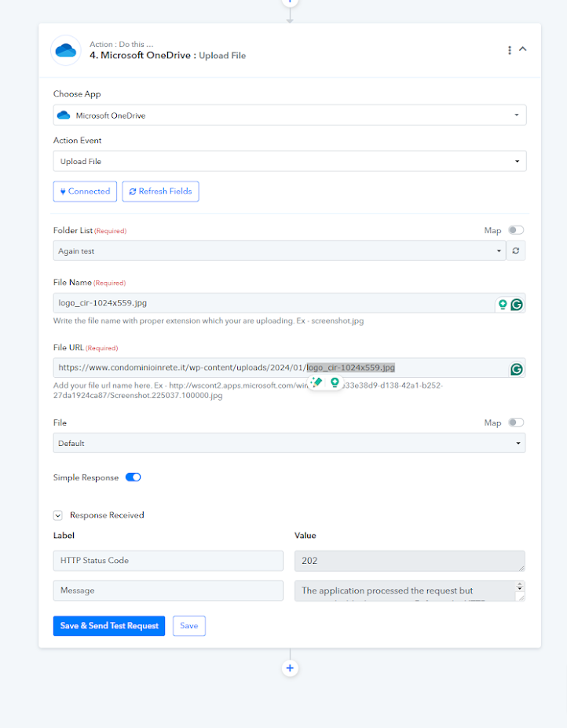This screenshot has height=728, width=567.
Task: Click the Grammarly icon in File URL
Action: tap(517, 370)
